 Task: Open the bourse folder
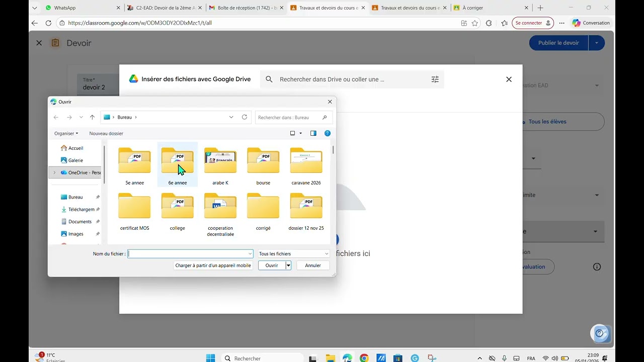[263, 165]
